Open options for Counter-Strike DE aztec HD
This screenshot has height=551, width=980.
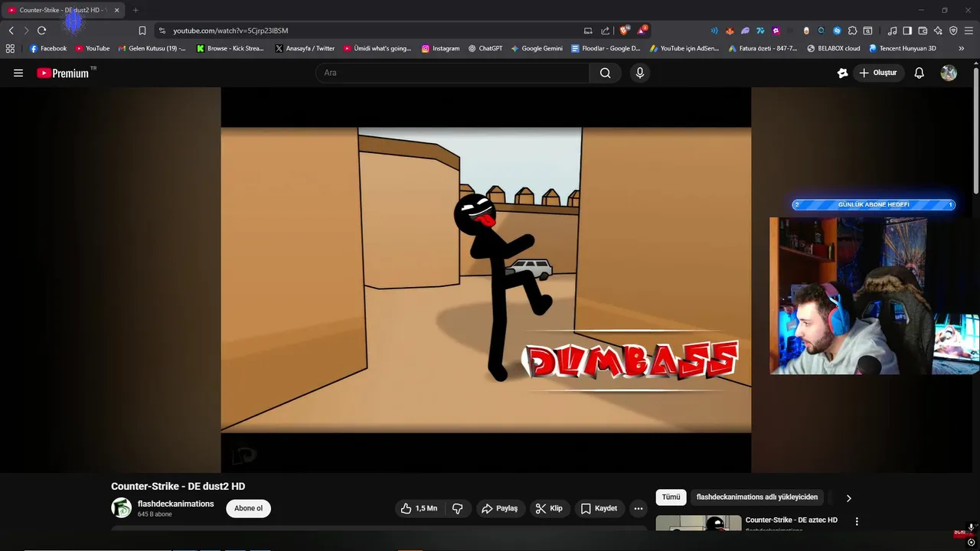tap(857, 521)
